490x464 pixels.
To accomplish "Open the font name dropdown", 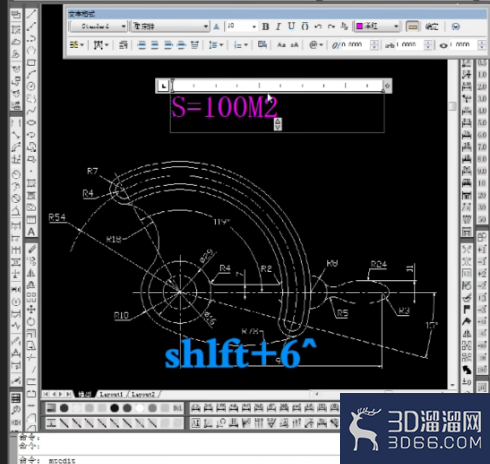I will coord(171,26).
